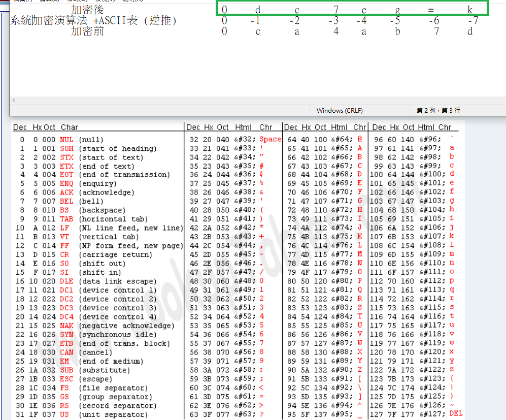Click the &#127; Html code cell
506x420 pixels.
click(x=432, y=414)
